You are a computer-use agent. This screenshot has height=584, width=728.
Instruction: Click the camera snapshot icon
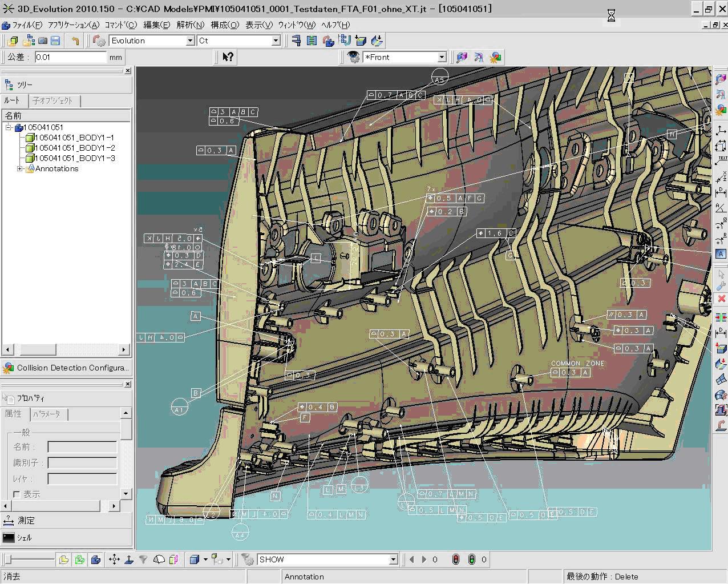pos(42,41)
